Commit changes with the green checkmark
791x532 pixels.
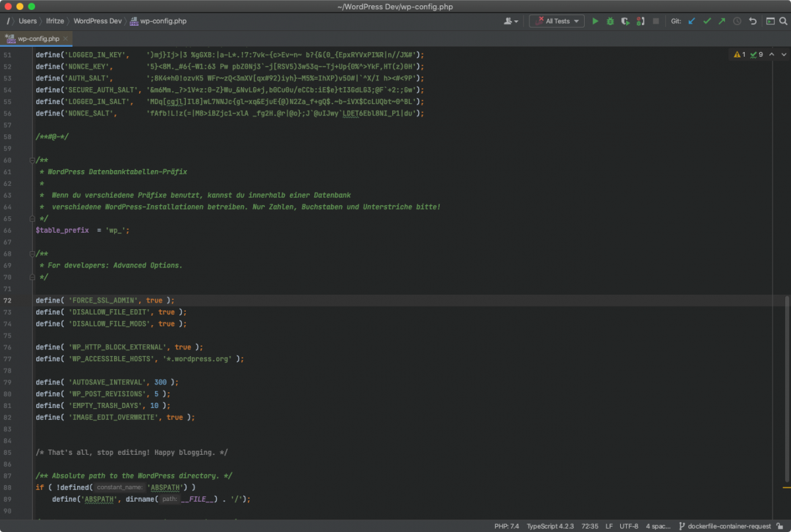tap(707, 21)
